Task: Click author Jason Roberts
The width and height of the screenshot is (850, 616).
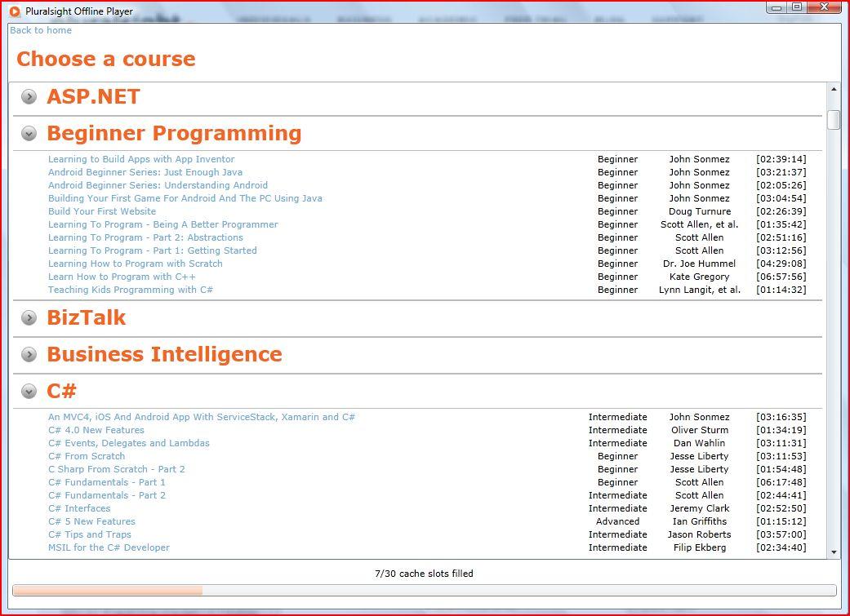Action: pyautogui.click(x=699, y=534)
